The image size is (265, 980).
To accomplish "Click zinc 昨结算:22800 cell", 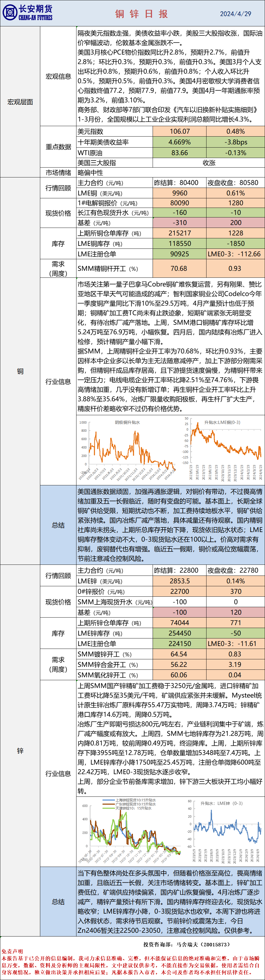I will click(x=180, y=570).
